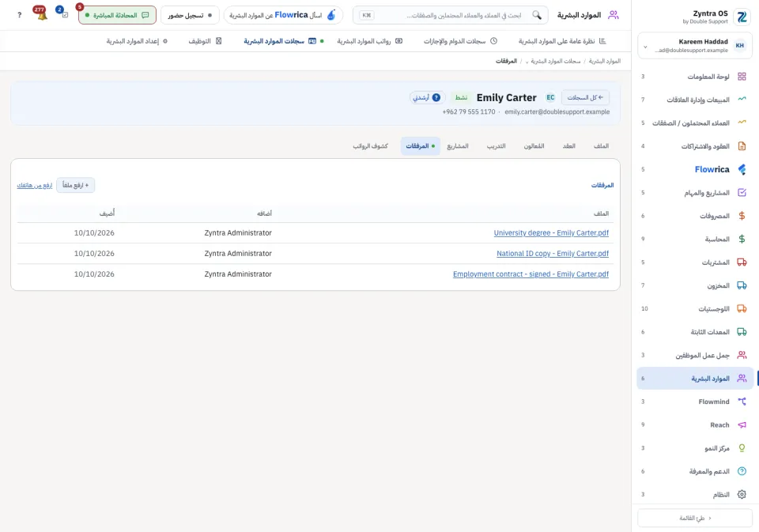
Task: Expand the سجلات الموارد البشرية breadcrumb dropdown
Action: point(527,62)
